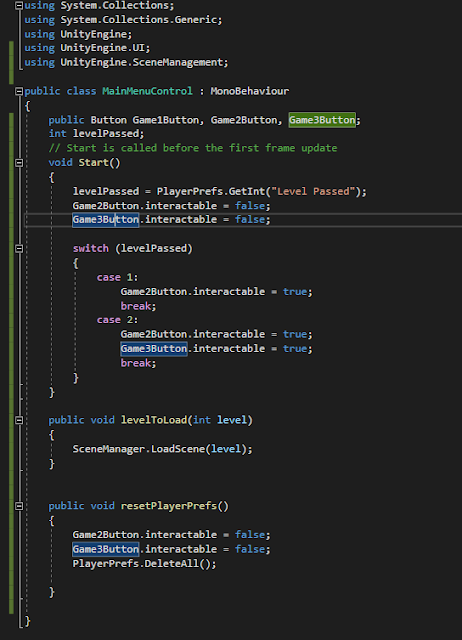The height and width of the screenshot is (640, 462).
Task: Collapse the Start() method
Action: coord(19,162)
